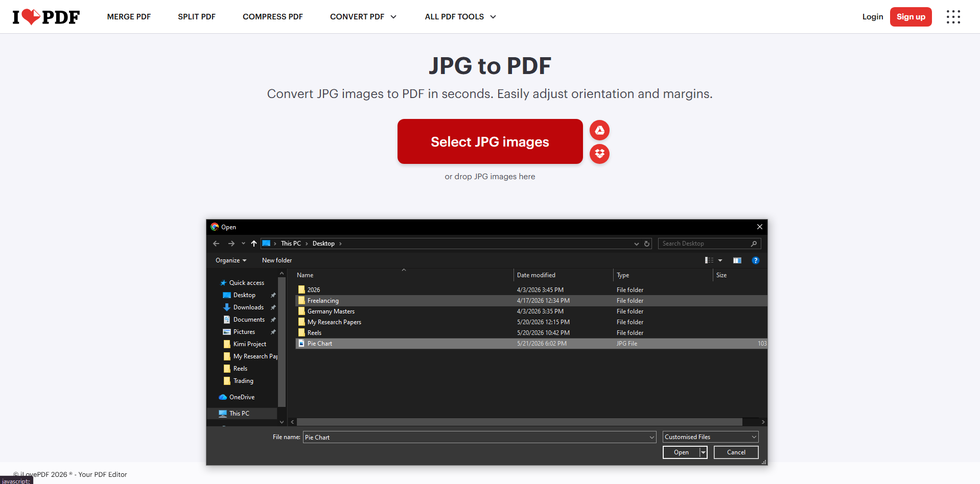Click Open to confirm file
The width and height of the screenshot is (980, 484).
click(x=681, y=452)
